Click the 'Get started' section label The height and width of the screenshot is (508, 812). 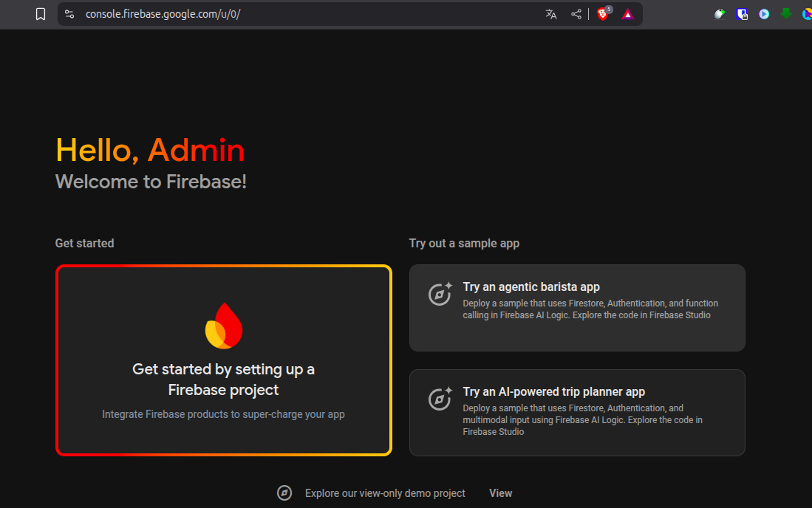84,243
